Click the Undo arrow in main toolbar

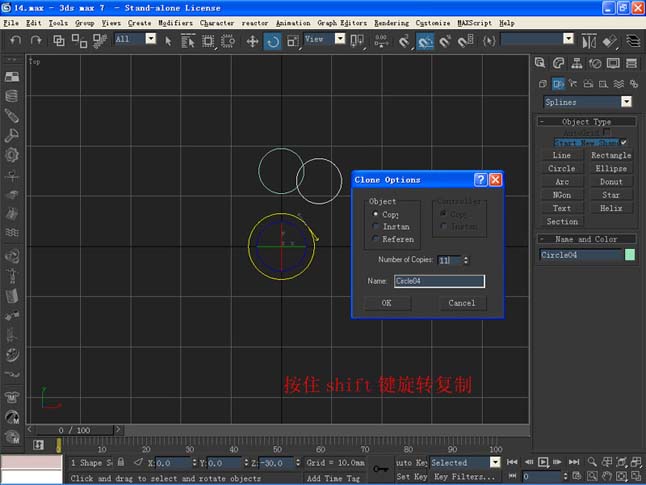pos(13,41)
